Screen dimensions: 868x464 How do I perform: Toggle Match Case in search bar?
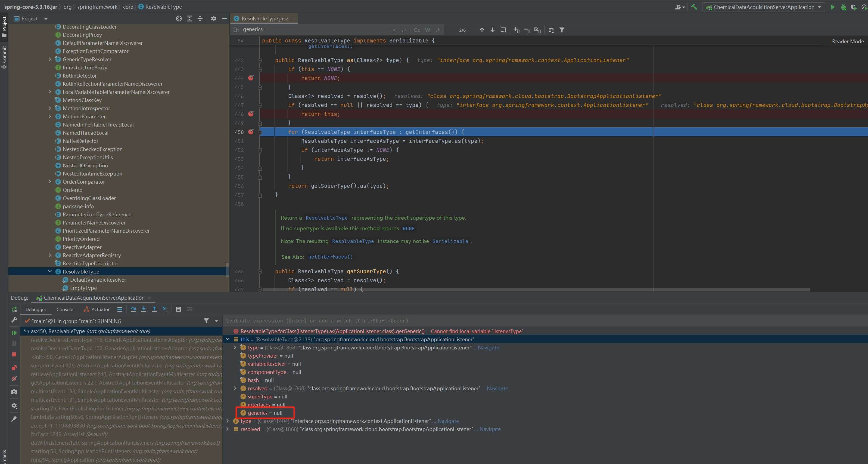pyautogui.click(x=417, y=30)
